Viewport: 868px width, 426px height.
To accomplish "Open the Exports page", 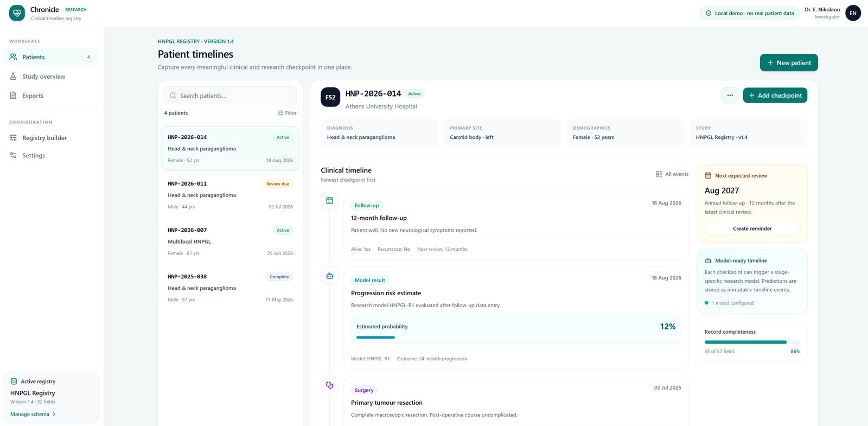I will [52, 96].
